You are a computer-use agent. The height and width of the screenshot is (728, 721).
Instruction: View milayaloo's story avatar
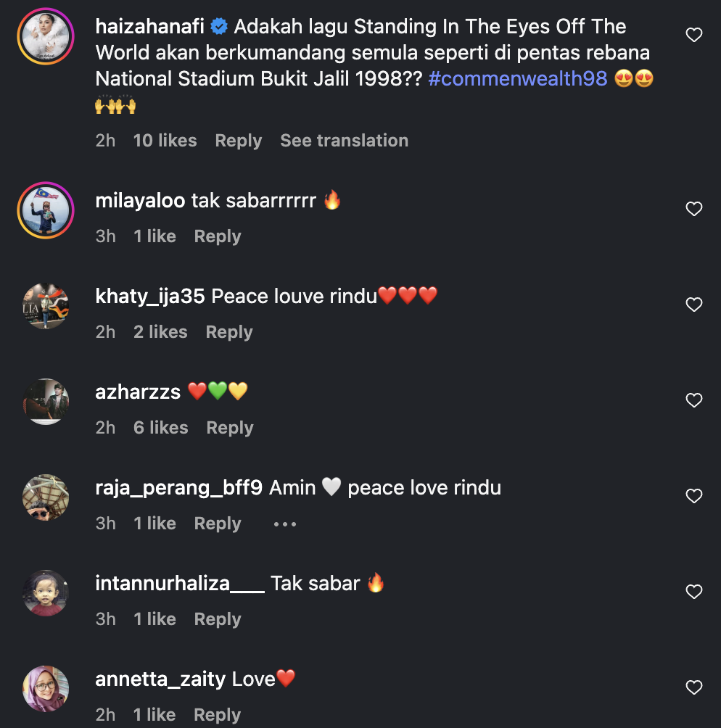tap(46, 210)
